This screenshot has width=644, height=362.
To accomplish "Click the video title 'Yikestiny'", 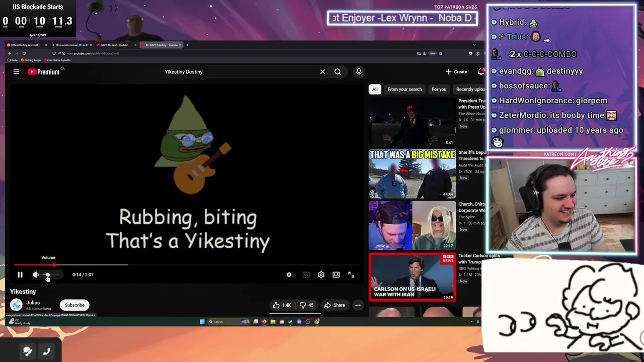I will coord(23,292).
